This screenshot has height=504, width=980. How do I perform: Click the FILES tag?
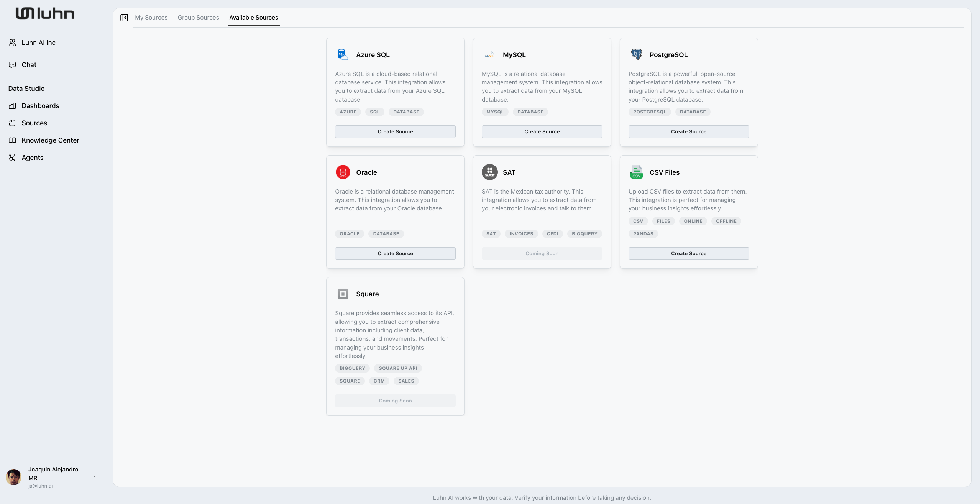[x=663, y=221]
